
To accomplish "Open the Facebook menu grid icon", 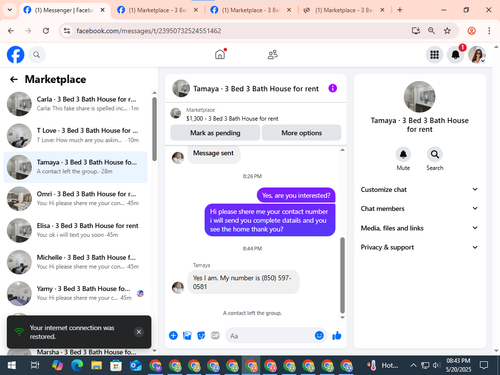I will [x=434, y=55].
